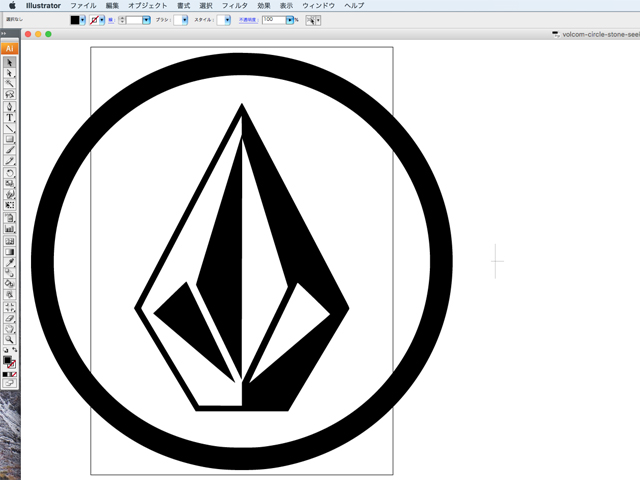Select the Column Graph tool

tap(9, 229)
